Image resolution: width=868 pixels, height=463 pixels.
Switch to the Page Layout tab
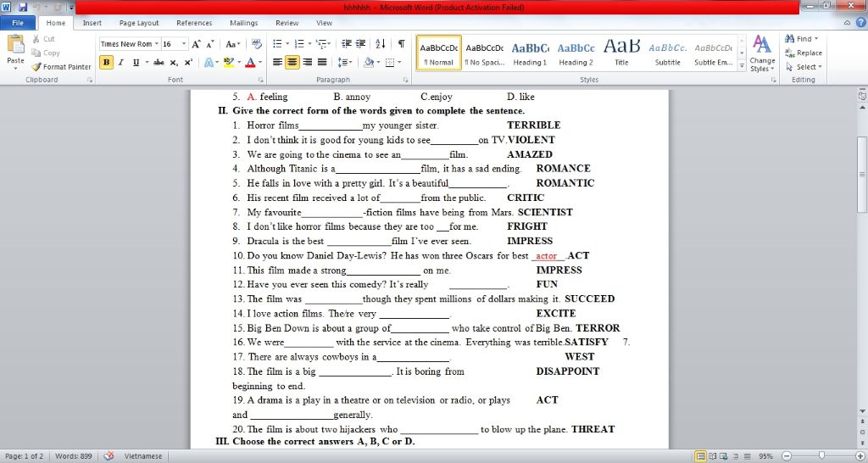139,23
